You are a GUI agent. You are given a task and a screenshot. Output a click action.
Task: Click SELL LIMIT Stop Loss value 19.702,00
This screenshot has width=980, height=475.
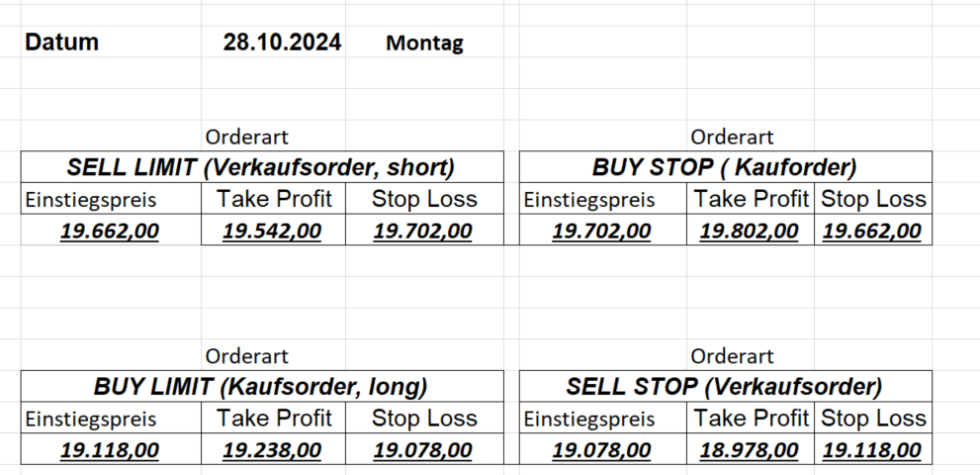pos(423,232)
